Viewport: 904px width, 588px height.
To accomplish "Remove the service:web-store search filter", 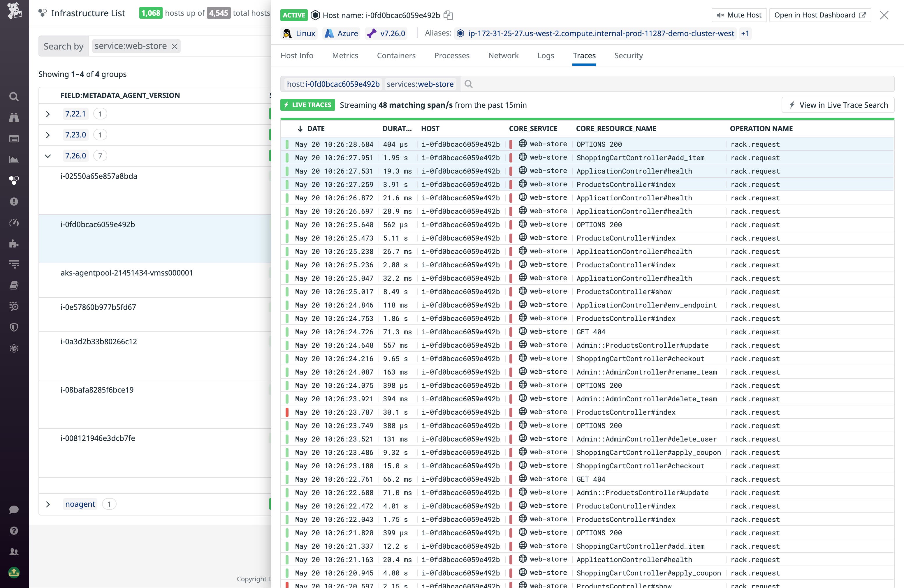I will [175, 46].
